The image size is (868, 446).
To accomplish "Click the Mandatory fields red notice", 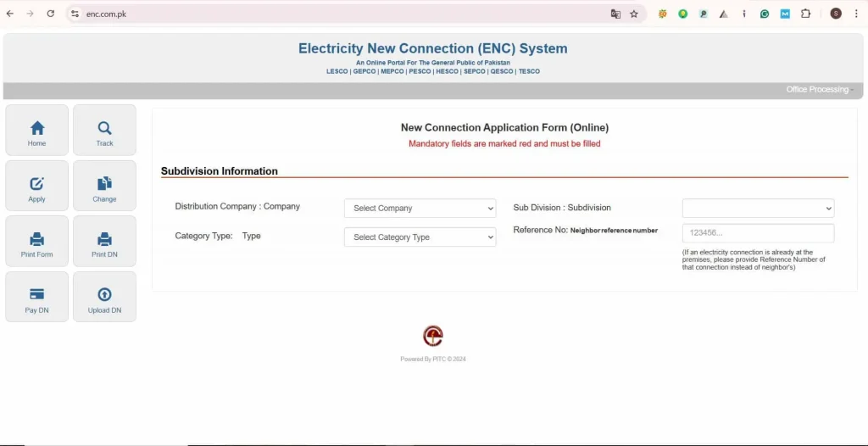I will click(504, 143).
